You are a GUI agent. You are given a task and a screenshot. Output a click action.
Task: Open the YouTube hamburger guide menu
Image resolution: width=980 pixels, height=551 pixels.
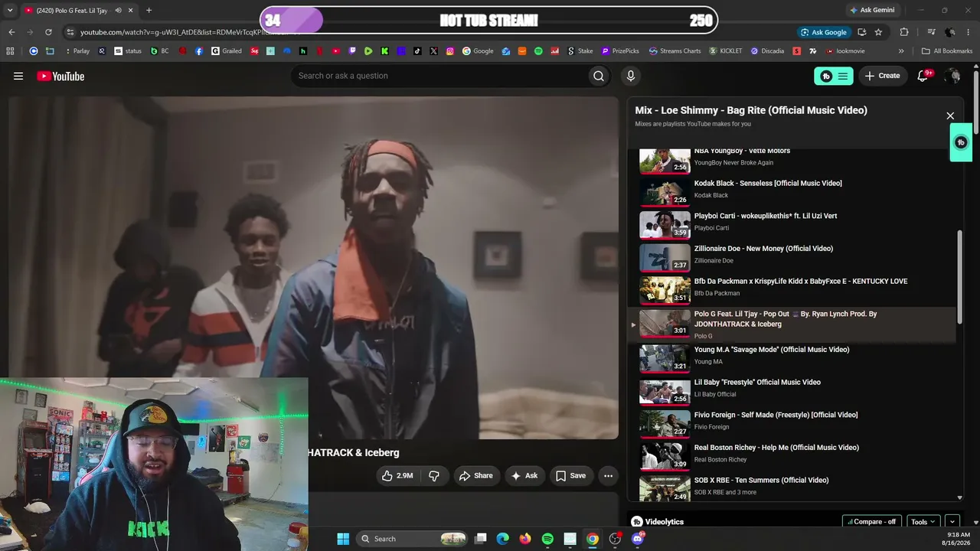[18, 76]
